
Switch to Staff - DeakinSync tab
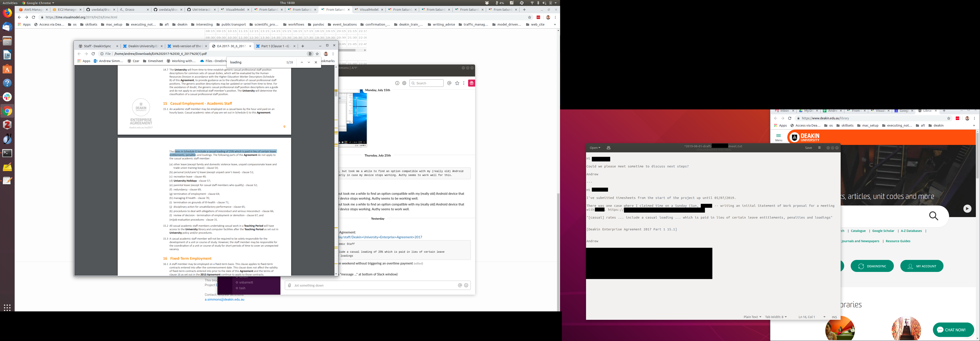[97, 46]
